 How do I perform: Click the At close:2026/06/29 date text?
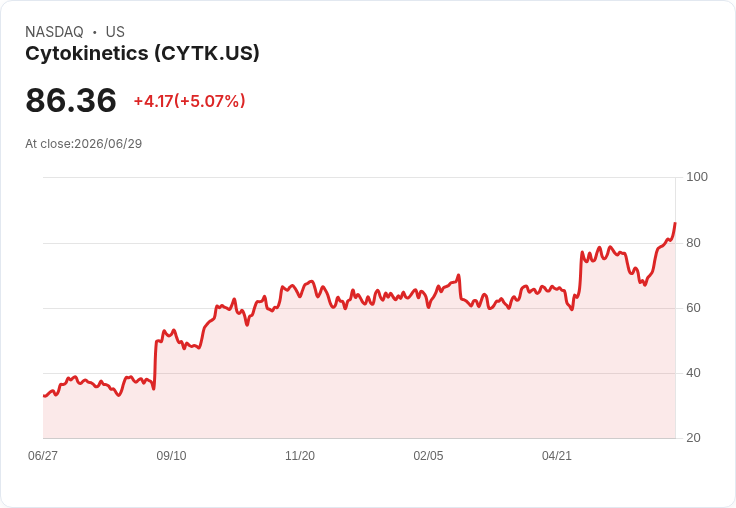click(x=84, y=144)
